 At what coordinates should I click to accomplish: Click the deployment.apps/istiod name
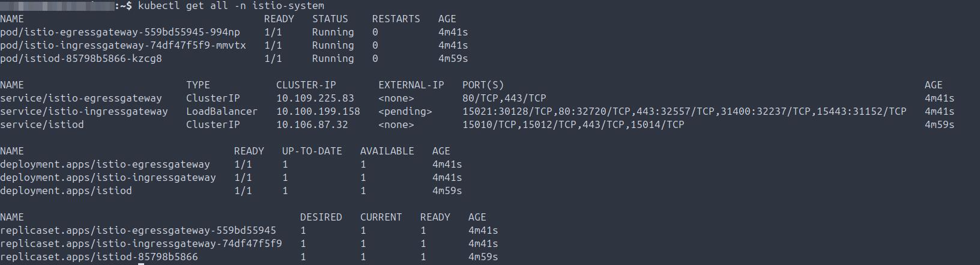(x=65, y=190)
